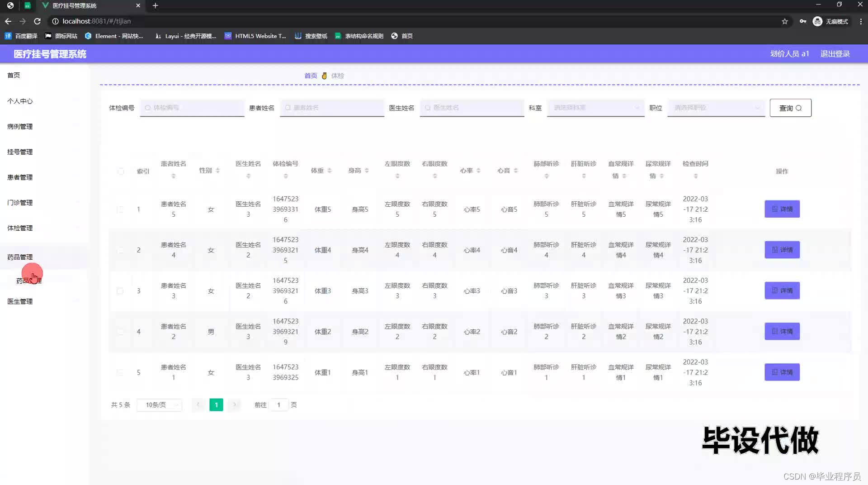Click next page arrow in pagination
The width and height of the screenshot is (868, 485).
point(234,405)
